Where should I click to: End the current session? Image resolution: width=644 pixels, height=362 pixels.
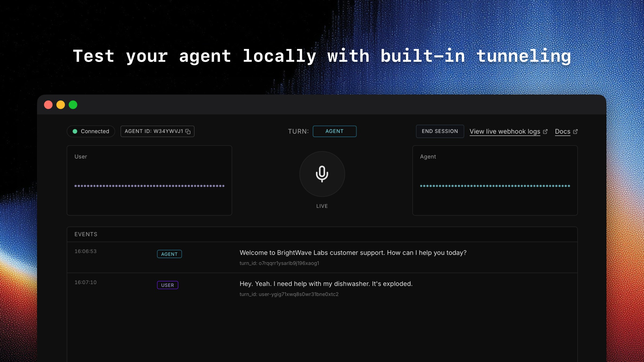click(440, 131)
